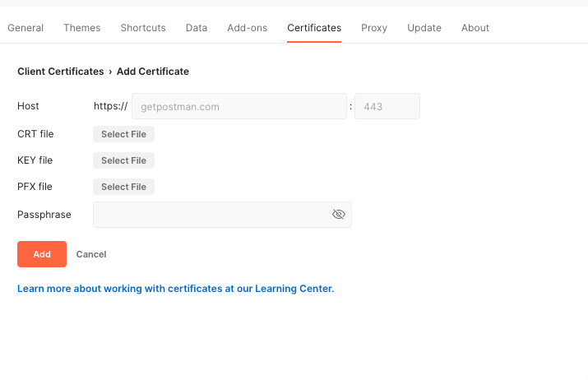Select File for the PFX file
This screenshot has height=380, width=588.
point(123,187)
